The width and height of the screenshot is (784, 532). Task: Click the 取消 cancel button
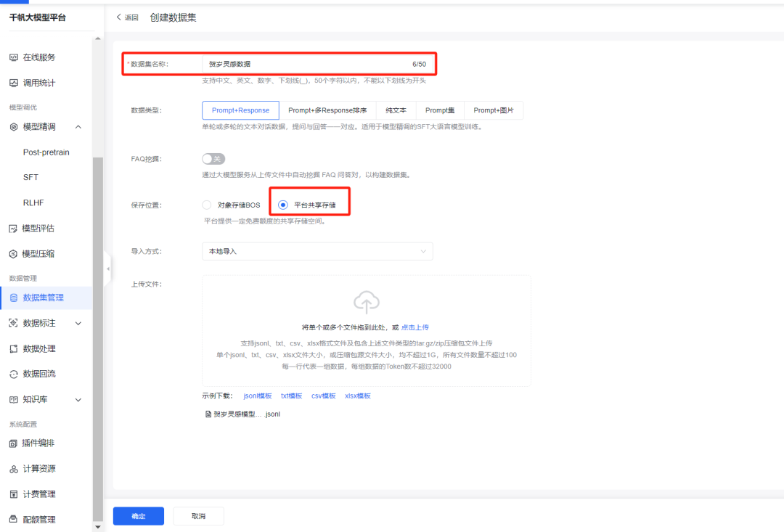(x=198, y=516)
